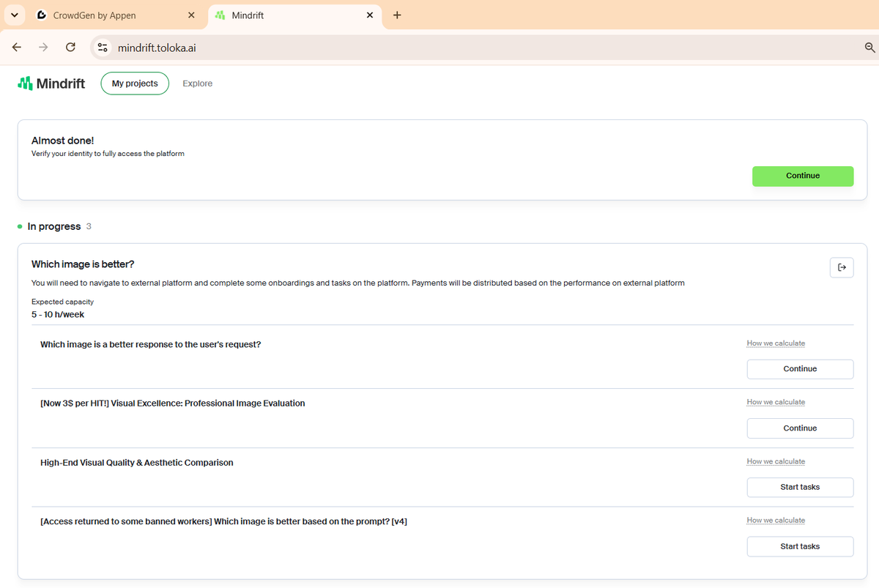Open the My projects tab
This screenshot has width=879, height=588.
[135, 83]
